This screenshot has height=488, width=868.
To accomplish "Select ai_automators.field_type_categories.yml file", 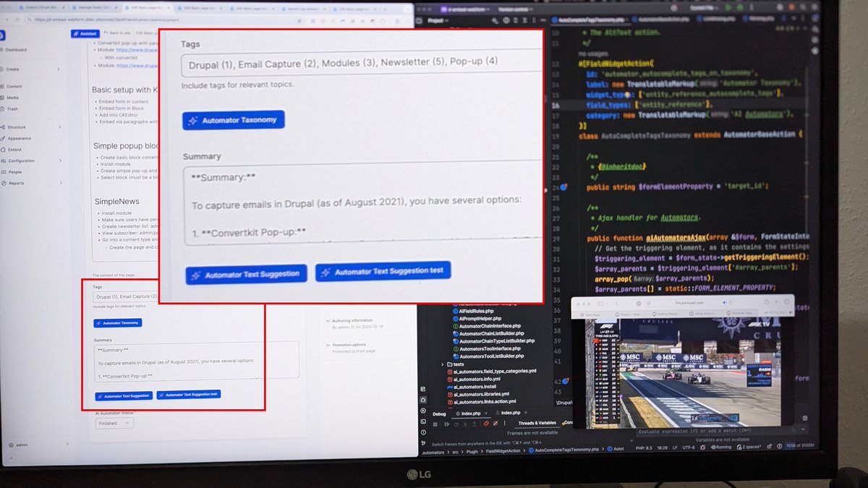I will (492, 371).
